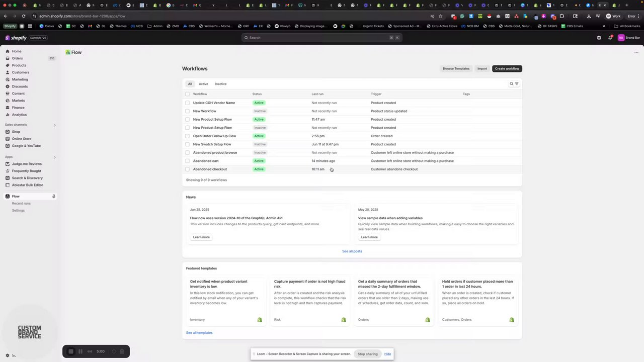Click the Shopify search field

click(321, 38)
